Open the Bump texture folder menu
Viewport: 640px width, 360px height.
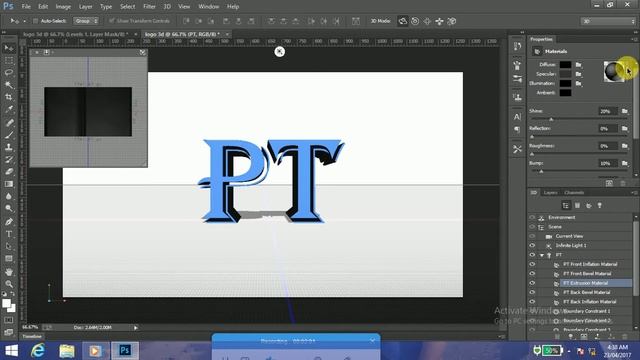click(624, 163)
